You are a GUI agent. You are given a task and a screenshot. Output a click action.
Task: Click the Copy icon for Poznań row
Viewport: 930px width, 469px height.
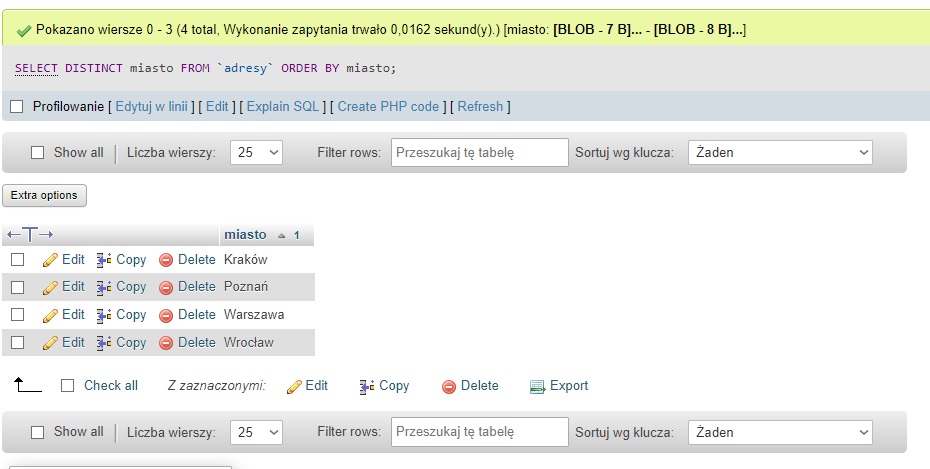click(104, 287)
